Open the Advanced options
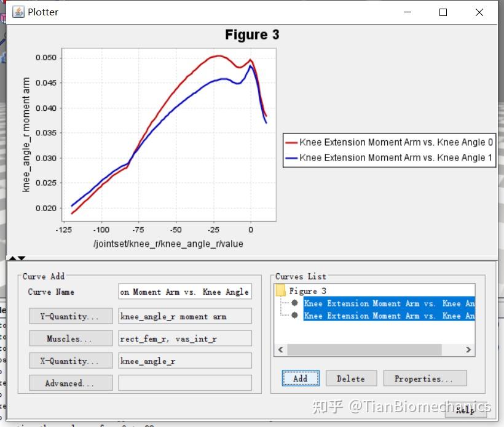Screen dimensions: 504x427 pyautogui.click(x=71, y=383)
